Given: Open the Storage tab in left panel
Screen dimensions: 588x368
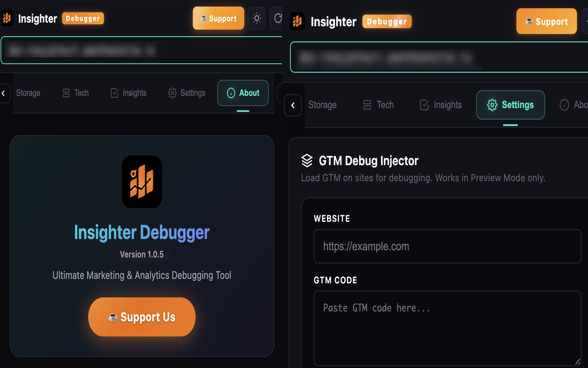Looking at the screenshot, I should (x=28, y=93).
